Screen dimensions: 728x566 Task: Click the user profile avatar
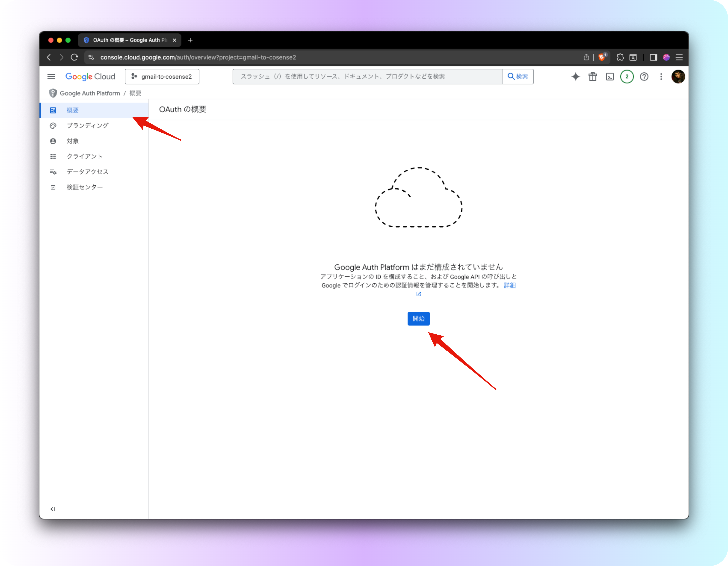tap(678, 77)
